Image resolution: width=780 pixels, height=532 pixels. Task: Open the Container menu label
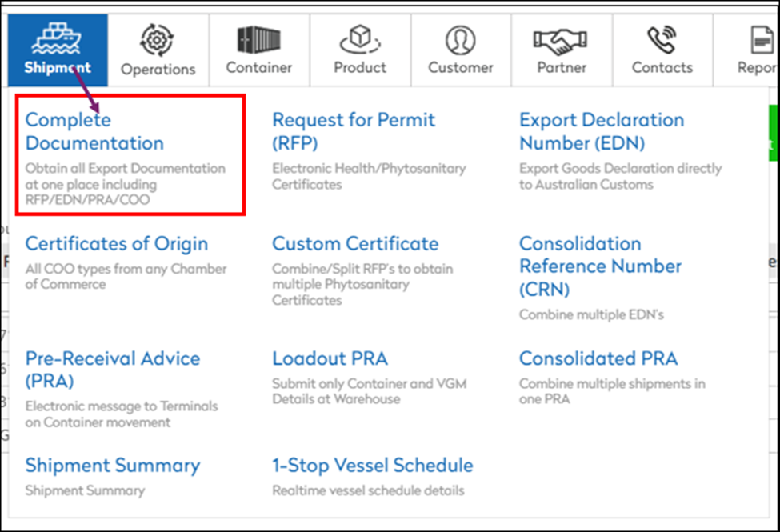pos(258,67)
